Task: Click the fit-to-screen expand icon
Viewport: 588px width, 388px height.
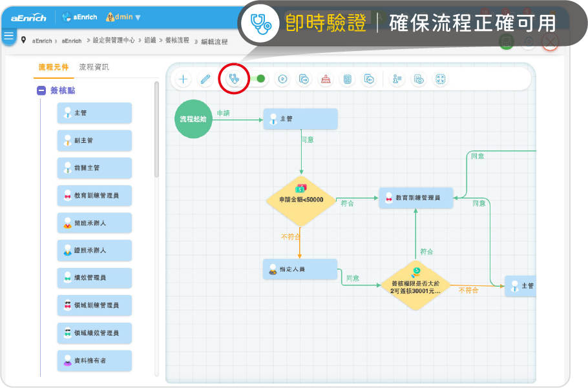Action: [440, 79]
